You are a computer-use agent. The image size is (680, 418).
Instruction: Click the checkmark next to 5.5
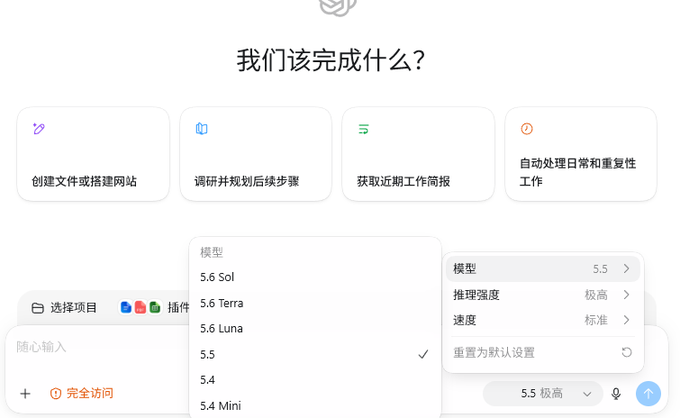423,354
